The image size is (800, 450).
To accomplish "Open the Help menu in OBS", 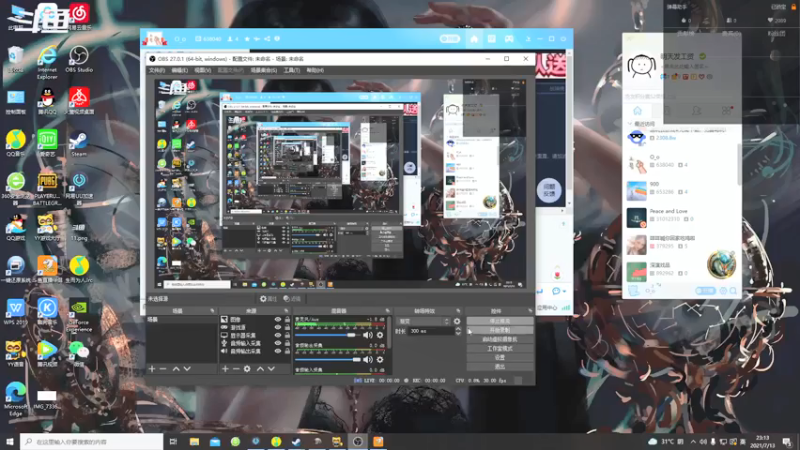I will pyautogui.click(x=315, y=70).
